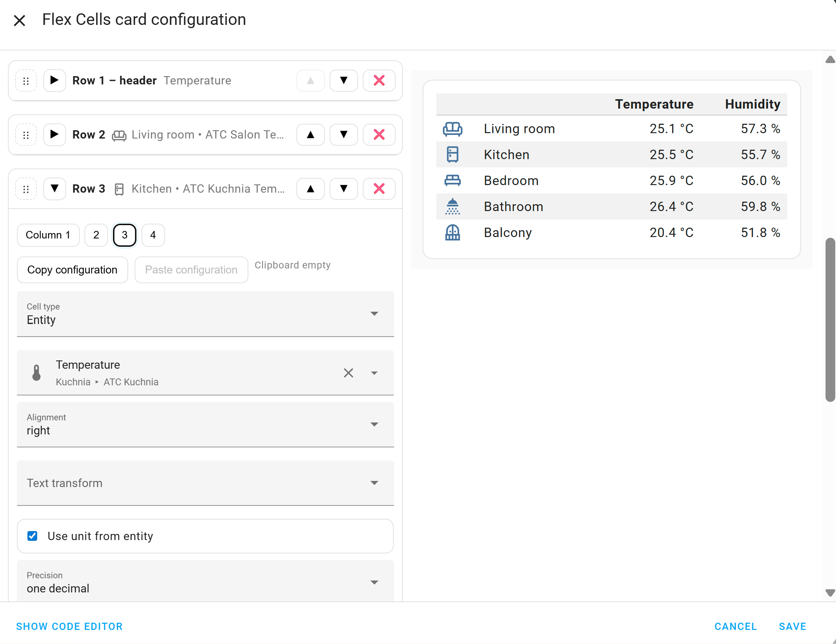This screenshot has width=836, height=644.
Task: Expand Row 1 header section
Action: tap(55, 81)
